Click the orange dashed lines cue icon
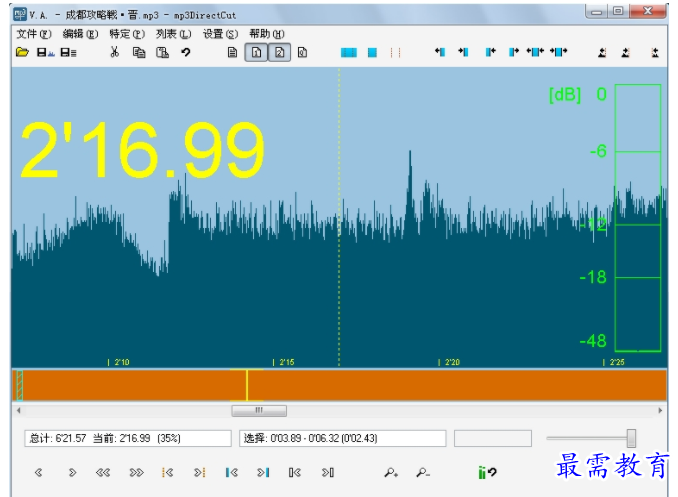 pos(395,52)
